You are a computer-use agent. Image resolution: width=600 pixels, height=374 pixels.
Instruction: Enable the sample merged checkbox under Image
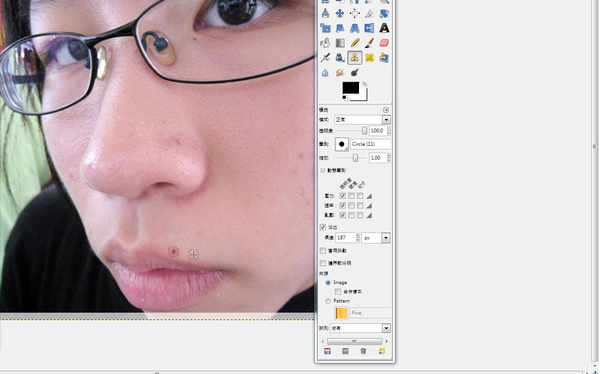point(338,292)
